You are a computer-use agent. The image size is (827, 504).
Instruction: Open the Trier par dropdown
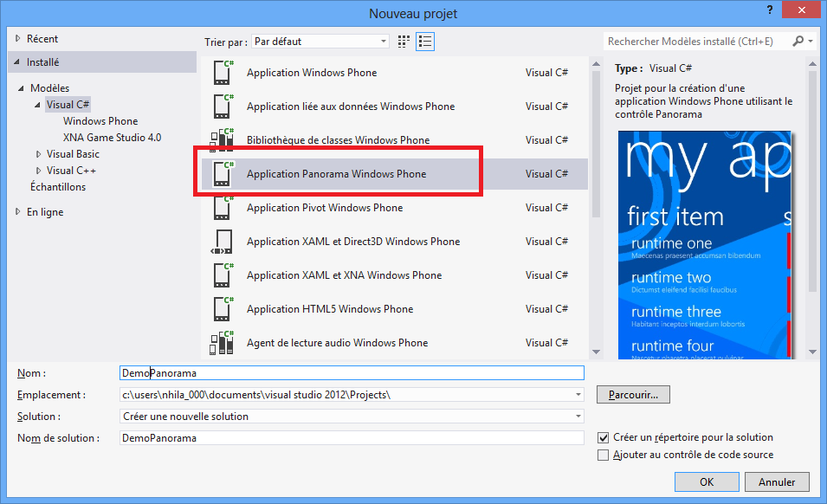point(320,41)
